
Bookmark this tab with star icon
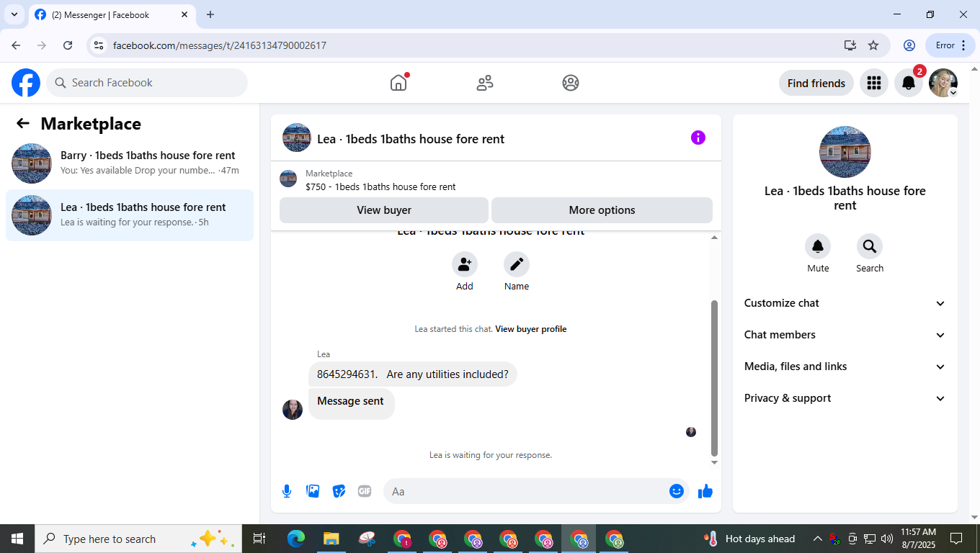click(873, 45)
